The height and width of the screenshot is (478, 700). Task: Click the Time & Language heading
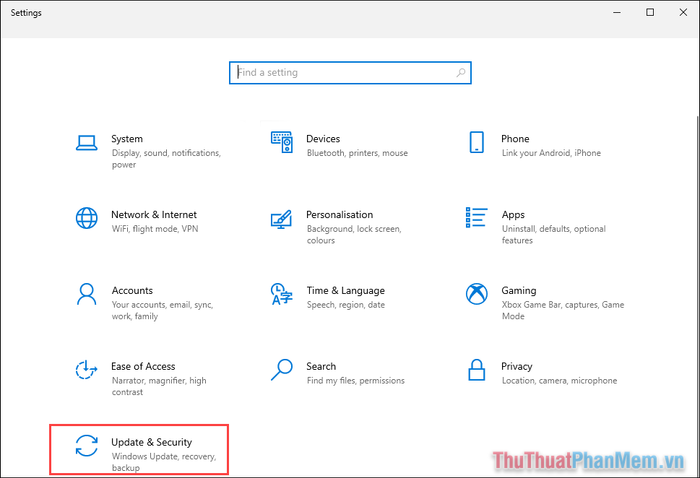(346, 291)
